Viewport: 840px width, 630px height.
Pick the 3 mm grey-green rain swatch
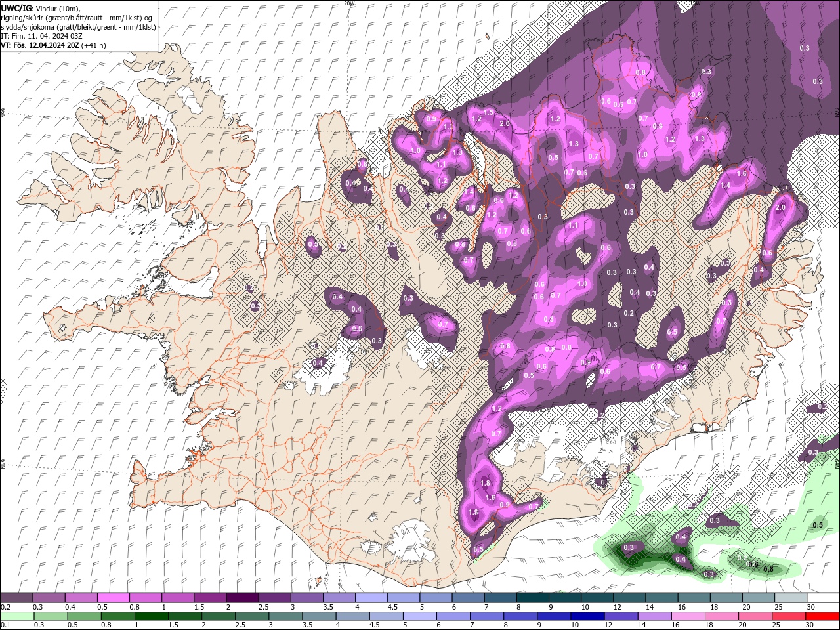(285, 616)
